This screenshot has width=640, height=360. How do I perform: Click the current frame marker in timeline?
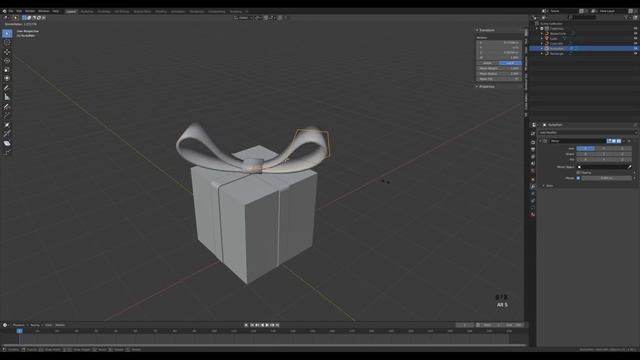tap(20, 331)
